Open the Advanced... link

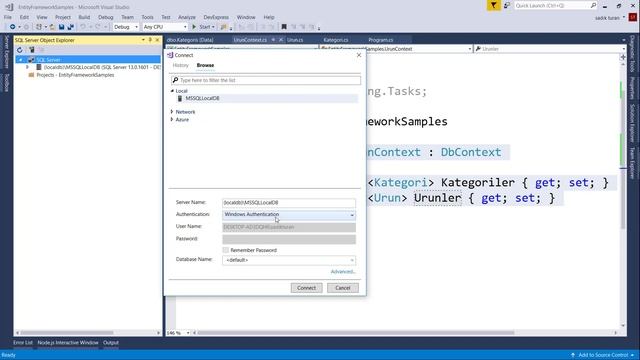coord(343,272)
